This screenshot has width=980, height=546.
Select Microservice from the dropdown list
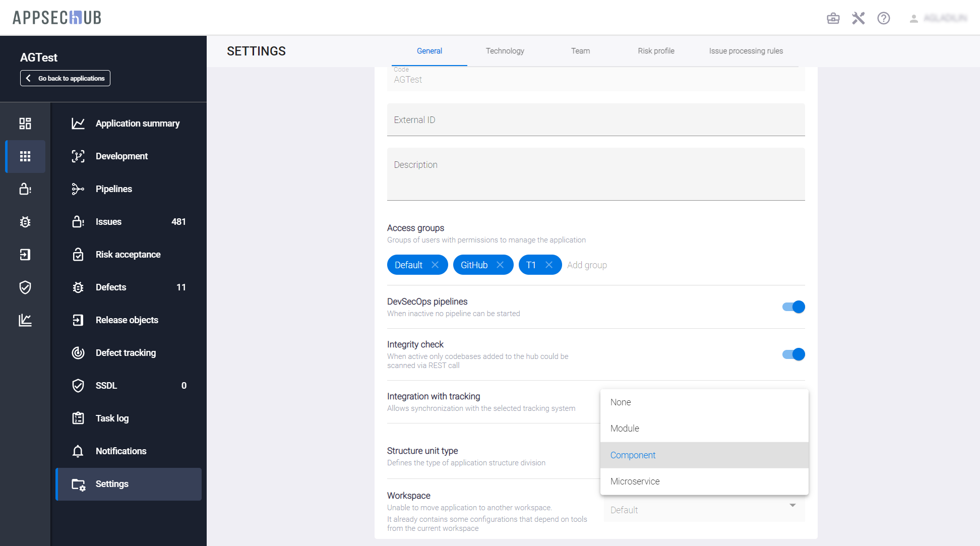click(635, 481)
